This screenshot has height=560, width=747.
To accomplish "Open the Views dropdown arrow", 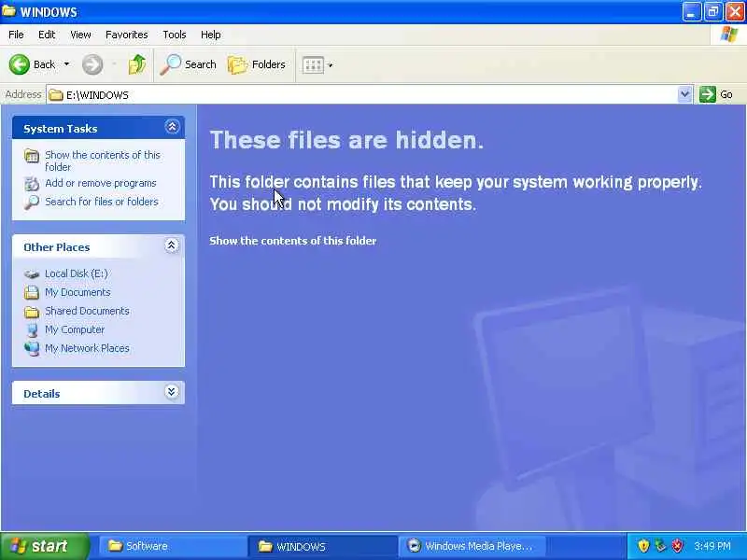I will [331, 65].
